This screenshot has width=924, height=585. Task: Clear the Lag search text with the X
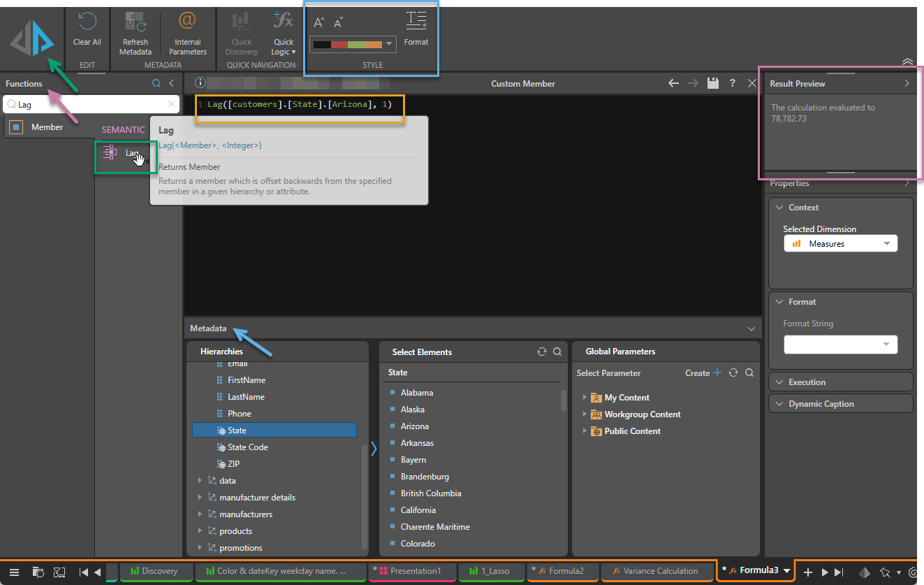[171, 104]
